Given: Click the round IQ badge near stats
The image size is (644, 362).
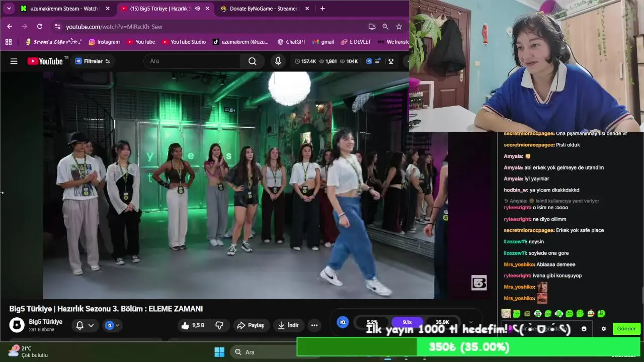Looking at the screenshot, I should (x=343, y=322).
